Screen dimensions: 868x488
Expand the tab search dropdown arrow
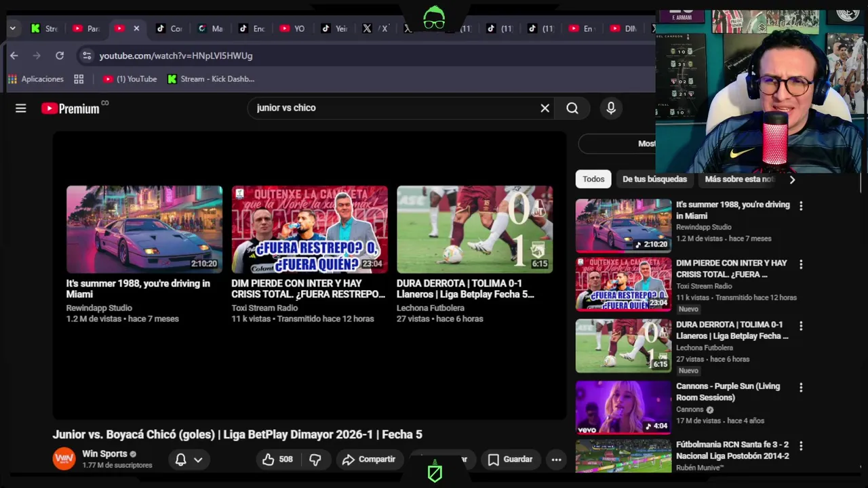click(x=12, y=28)
